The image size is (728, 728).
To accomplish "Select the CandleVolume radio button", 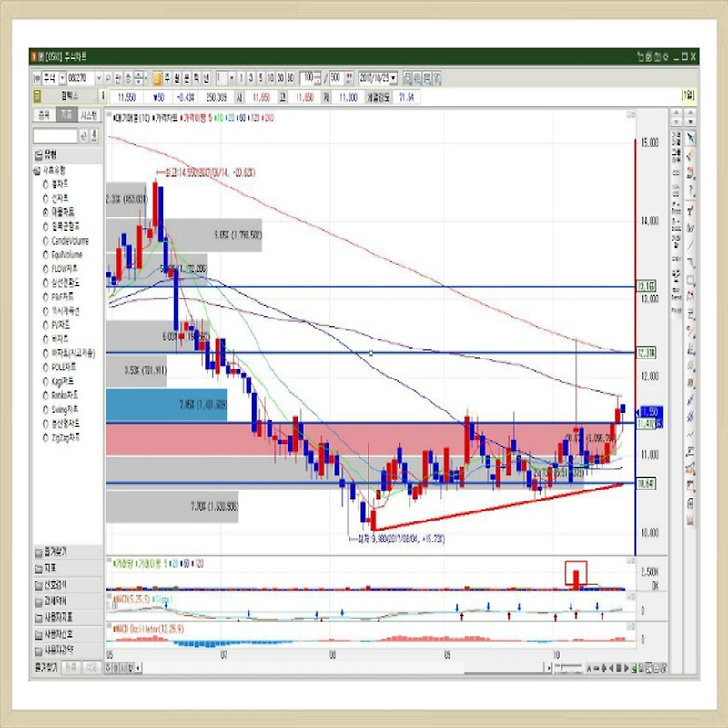I will (45, 241).
